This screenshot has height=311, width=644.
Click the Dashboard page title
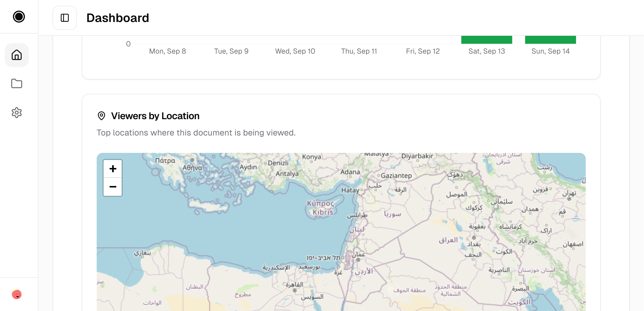coord(117,18)
